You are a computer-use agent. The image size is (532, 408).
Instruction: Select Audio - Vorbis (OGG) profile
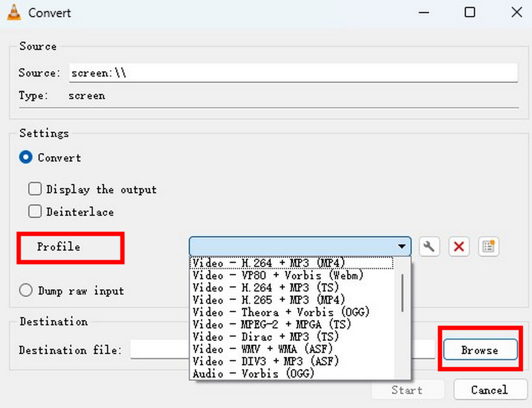254,374
